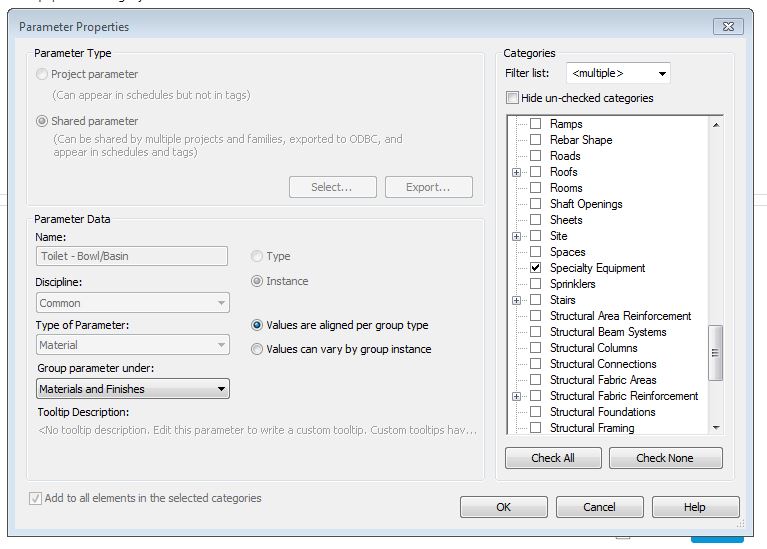Screen dimensions: 767x549
Task: Open the Discipline dropdown
Action: [133, 303]
